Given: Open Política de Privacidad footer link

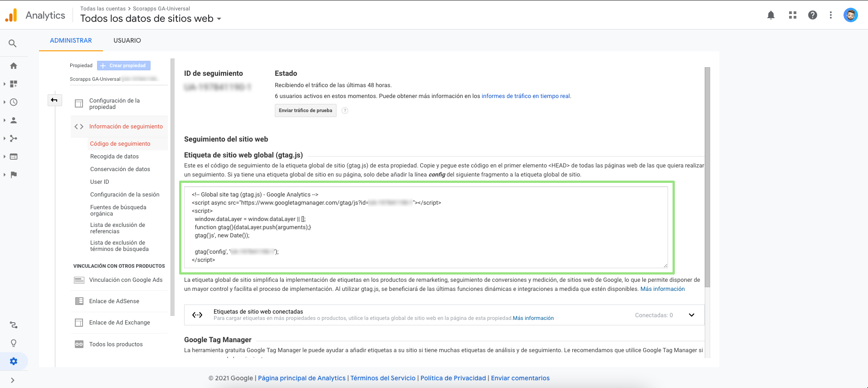Looking at the screenshot, I should (453, 378).
